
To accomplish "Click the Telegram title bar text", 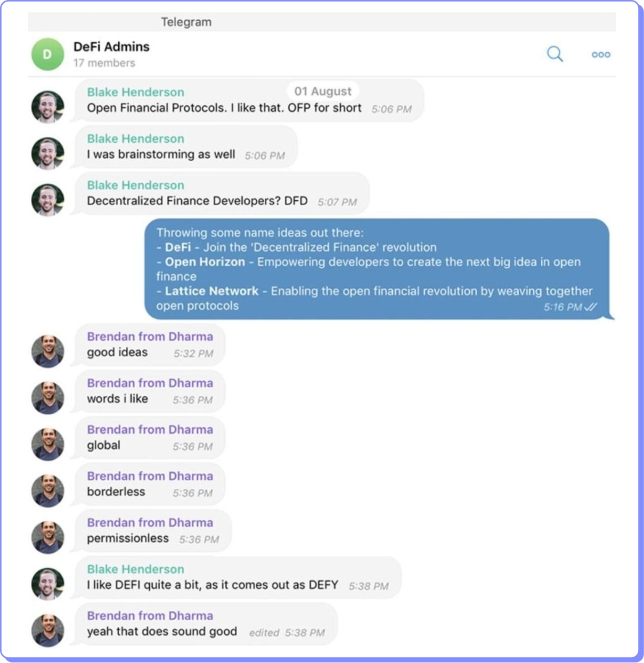I will pyautogui.click(x=186, y=22).
